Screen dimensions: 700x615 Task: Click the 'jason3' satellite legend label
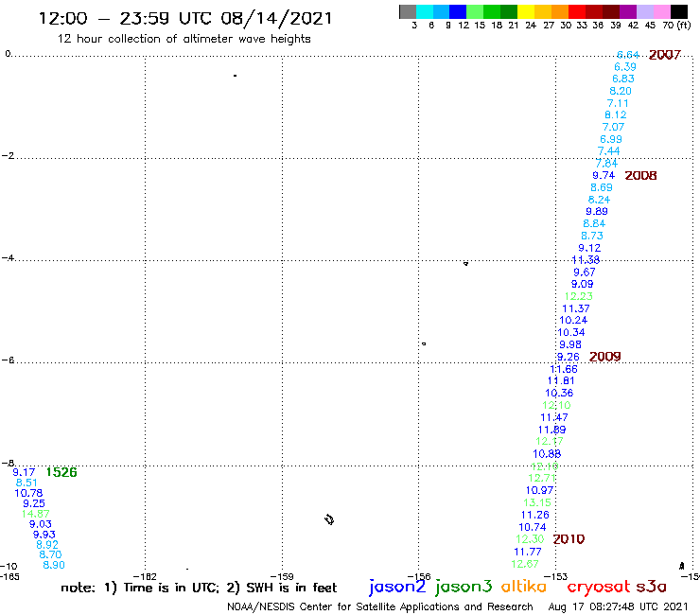[464, 587]
